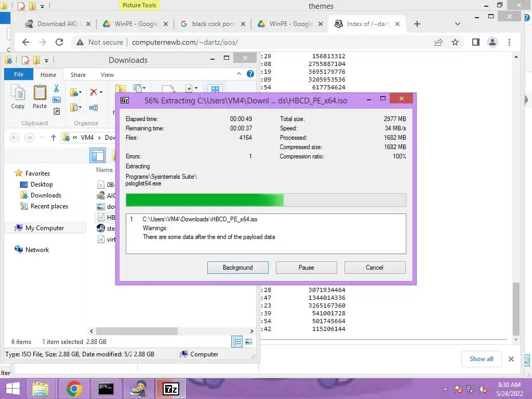Click the Name column header
This screenshot has height=399, width=532.
(x=104, y=170)
